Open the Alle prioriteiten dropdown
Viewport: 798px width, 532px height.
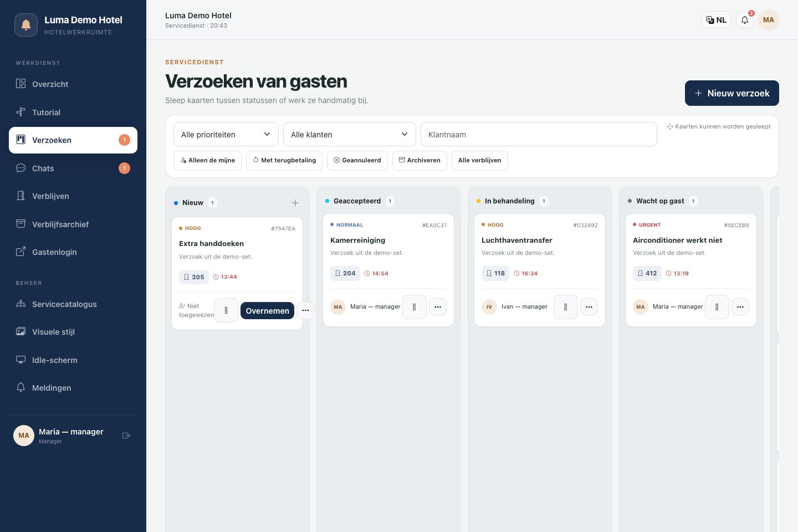pos(226,134)
